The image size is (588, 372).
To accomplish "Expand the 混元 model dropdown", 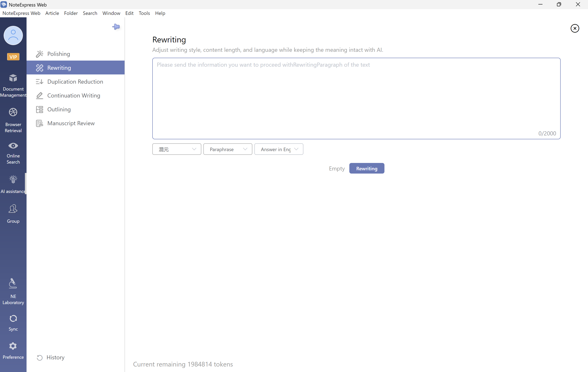I will click(x=177, y=149).
